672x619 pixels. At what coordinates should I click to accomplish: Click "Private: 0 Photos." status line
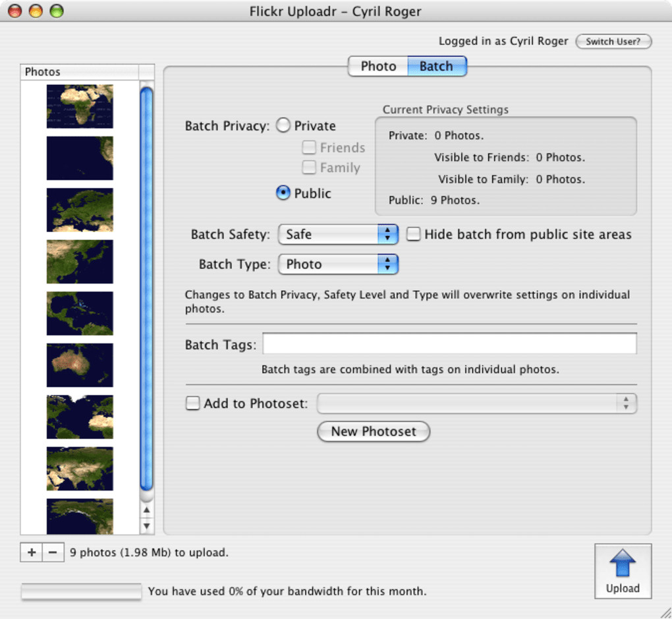(x=436, y=136)
